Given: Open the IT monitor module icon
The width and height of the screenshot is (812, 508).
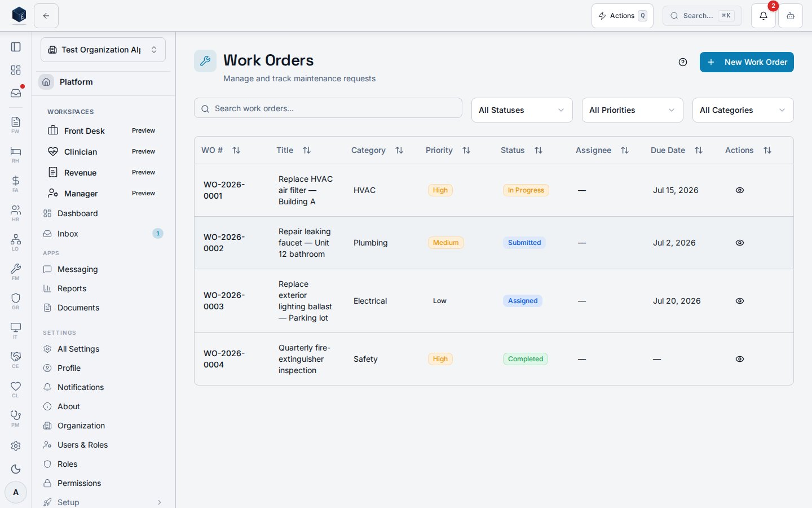Looking at the screenshot, I should tap(16, 330).
